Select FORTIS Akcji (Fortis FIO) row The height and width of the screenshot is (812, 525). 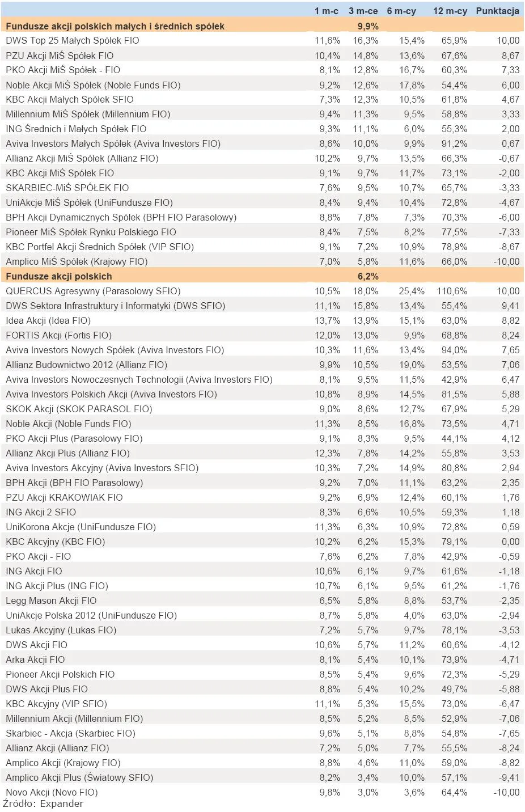(x=262, y=335)
